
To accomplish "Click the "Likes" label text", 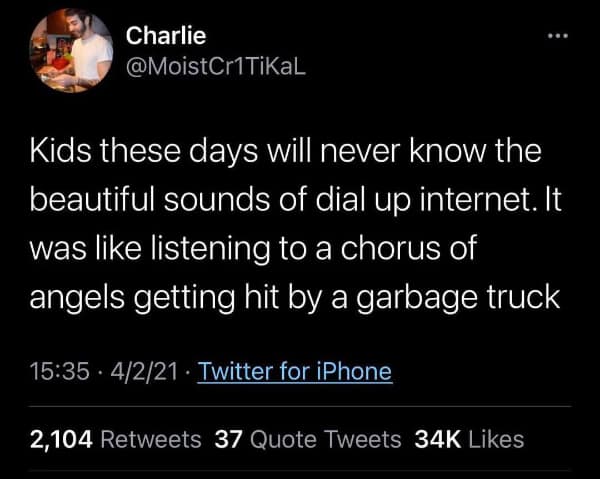I will [494, 439].
